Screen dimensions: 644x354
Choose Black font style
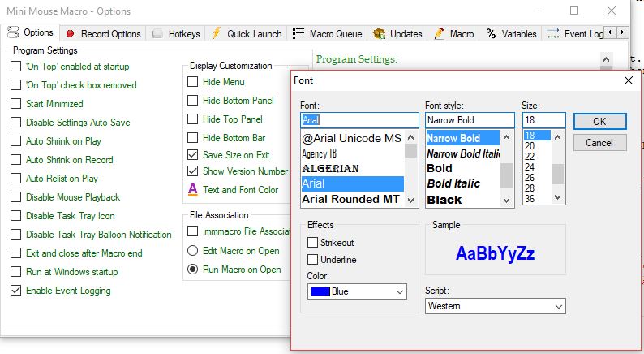point(444,200)
